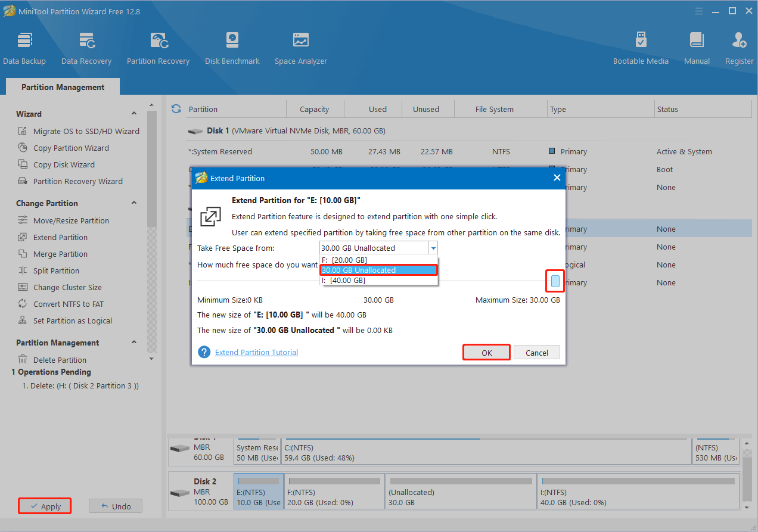The height and width of the screenshot is (532, 758).
Task: Open the Space Analyzer tool
Action: point(301,49)
